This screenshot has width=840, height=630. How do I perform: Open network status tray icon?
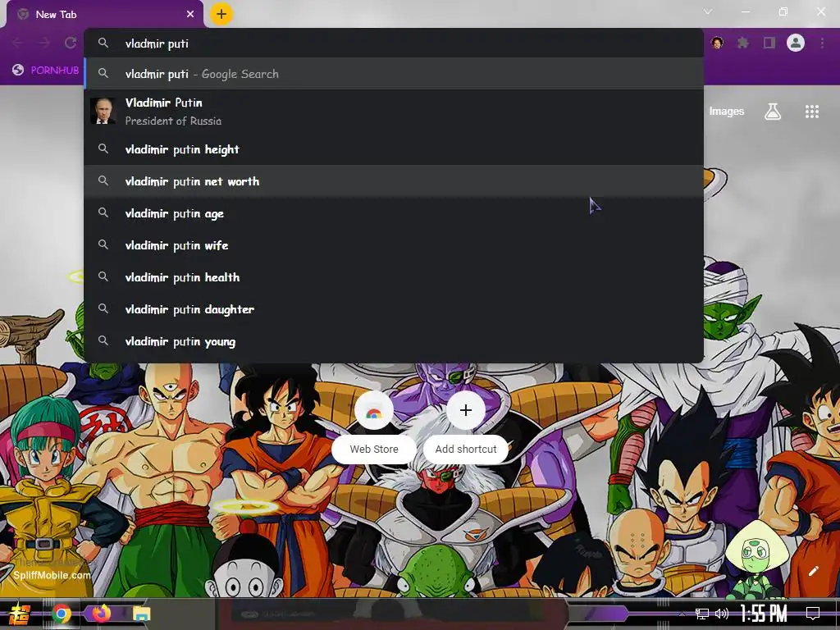702,614
